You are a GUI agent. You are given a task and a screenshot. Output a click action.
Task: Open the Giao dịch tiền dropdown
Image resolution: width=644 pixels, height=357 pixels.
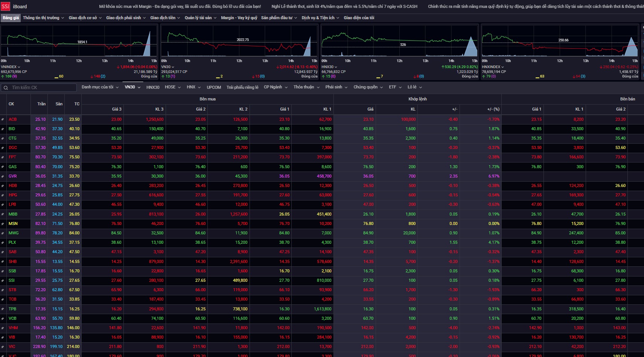pyautogui.click(x=165, y=18)
